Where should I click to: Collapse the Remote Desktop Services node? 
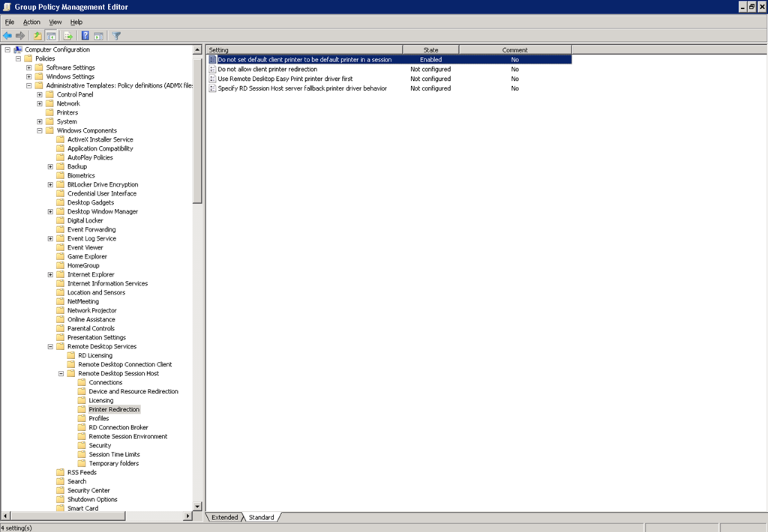pyautogui.click(x=50, y=346)
